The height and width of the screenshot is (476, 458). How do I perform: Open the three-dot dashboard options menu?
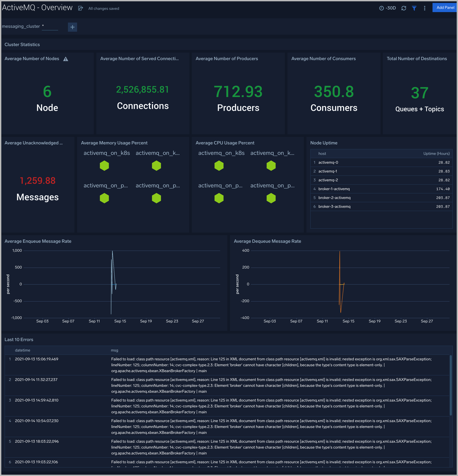[425, 8]
